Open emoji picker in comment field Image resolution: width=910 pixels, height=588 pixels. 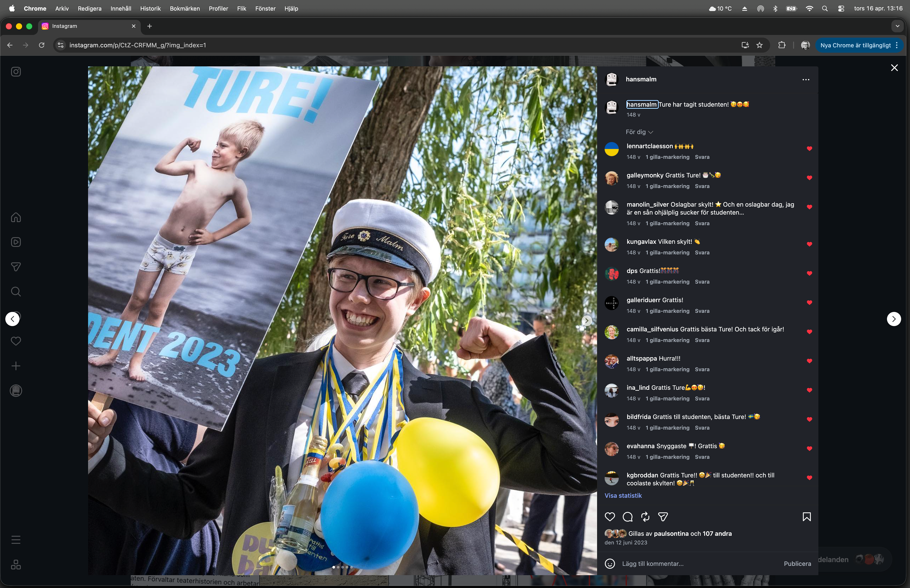[x=610, y=564]
